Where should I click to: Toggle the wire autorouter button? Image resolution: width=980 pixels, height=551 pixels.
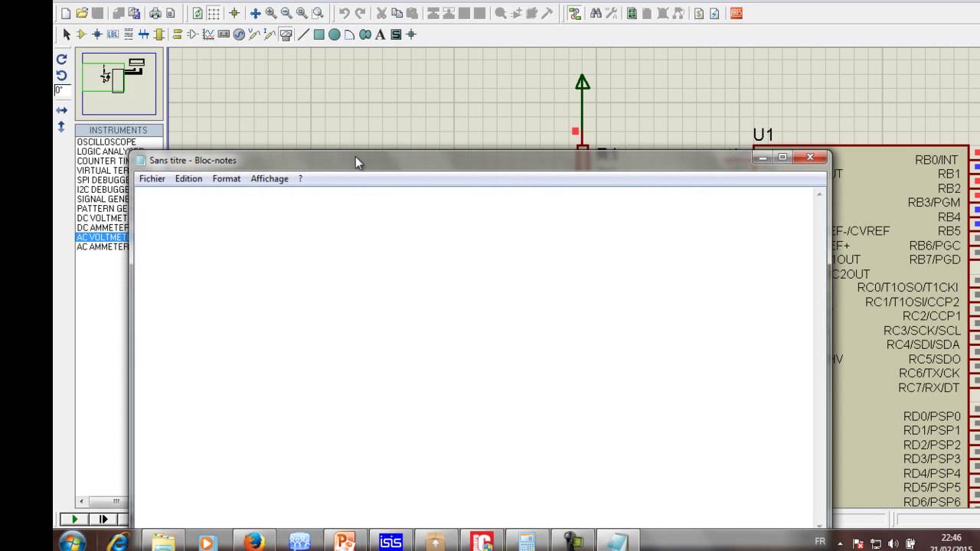(574, 13)
